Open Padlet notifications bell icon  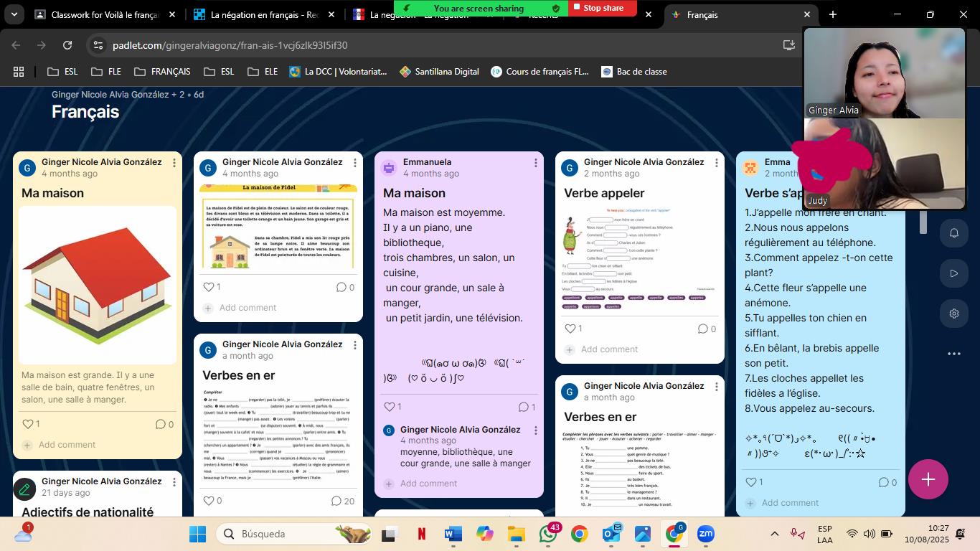(x=953, y=233)
